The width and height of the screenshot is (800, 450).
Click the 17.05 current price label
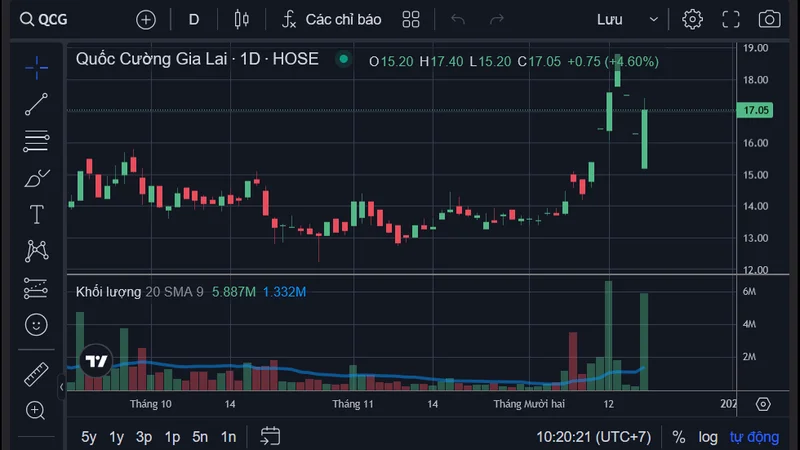pos(755,110)
